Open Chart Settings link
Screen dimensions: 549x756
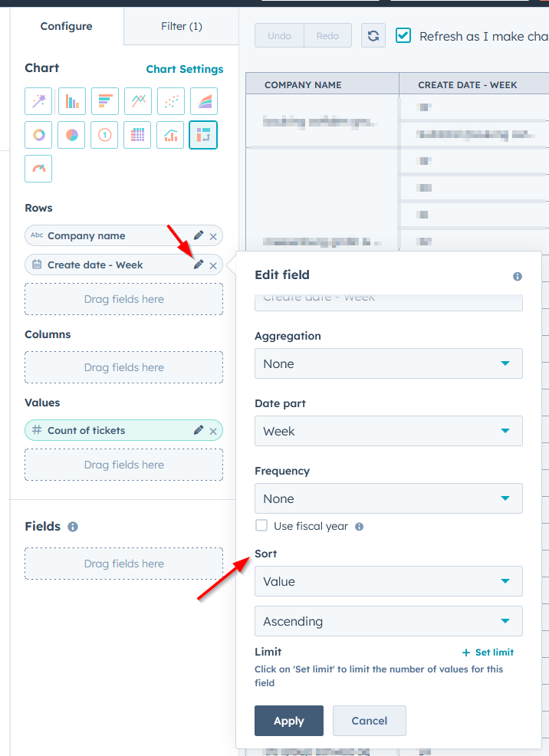pyautogui.click(x=185, y=68)
